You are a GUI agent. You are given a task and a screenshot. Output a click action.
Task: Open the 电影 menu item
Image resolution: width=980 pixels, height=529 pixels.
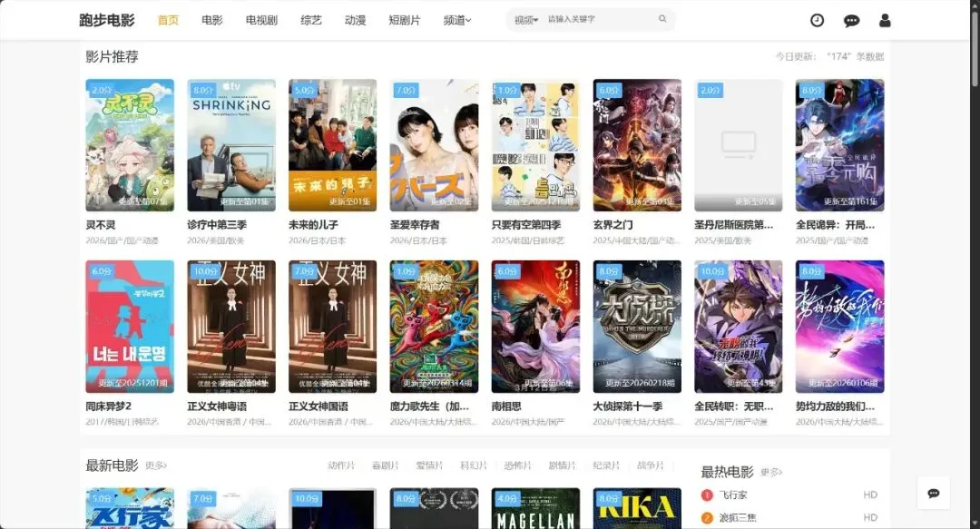[211, 20]
